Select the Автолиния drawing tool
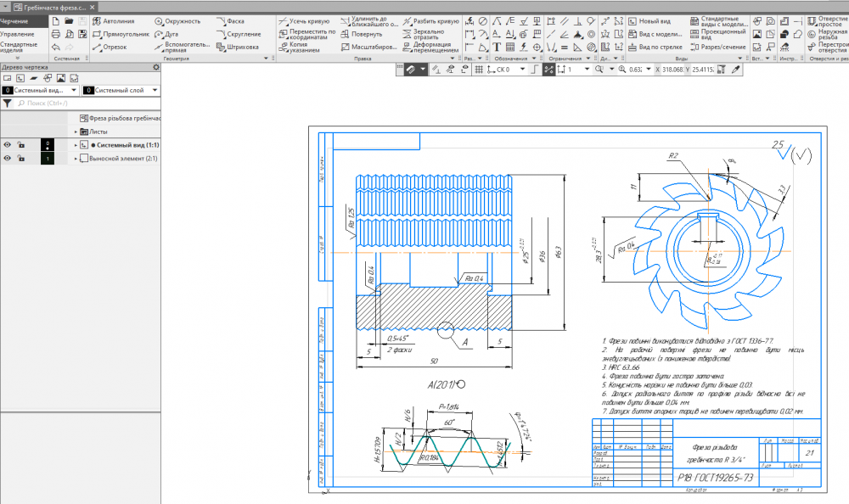The width and height of the screenshot is (849, 504). coord(113,20)
